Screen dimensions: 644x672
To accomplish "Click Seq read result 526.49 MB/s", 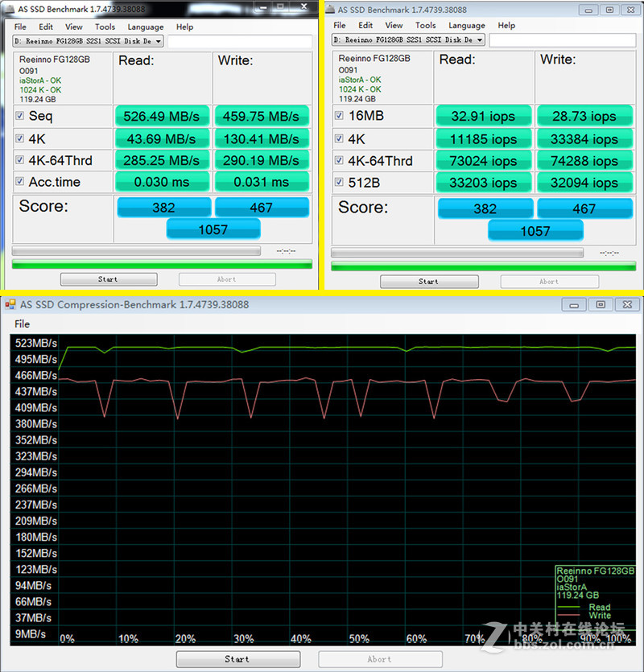I will click(162, 116).
